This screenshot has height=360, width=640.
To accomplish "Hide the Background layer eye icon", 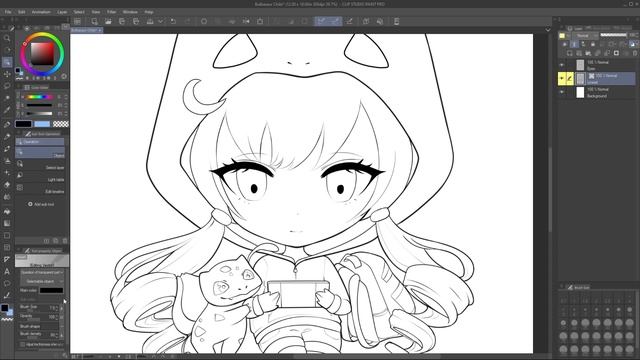I will [562, 92].
